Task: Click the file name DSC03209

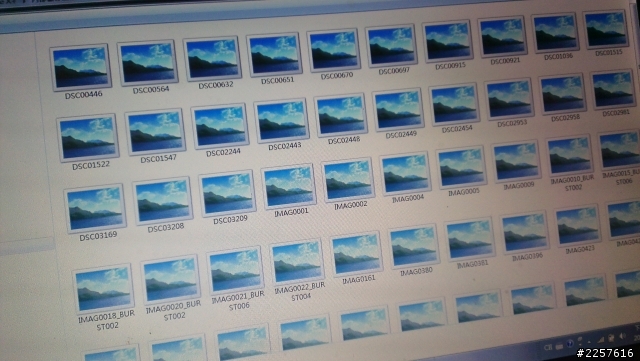Action: click(230, 220)
